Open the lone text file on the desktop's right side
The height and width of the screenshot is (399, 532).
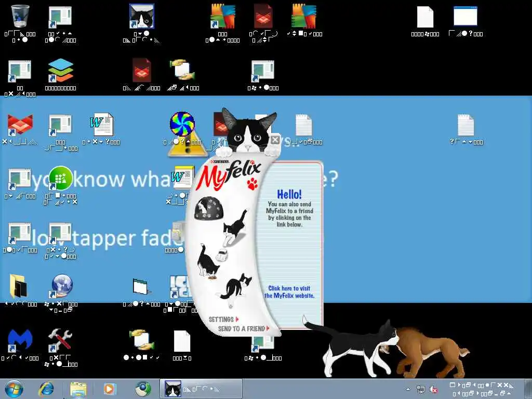click(x=466, y=125)
